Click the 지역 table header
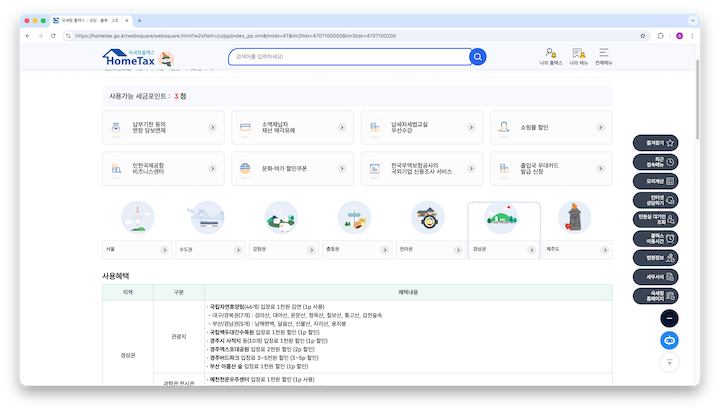Screen dimensions: 720x412 tap(128, 292)
